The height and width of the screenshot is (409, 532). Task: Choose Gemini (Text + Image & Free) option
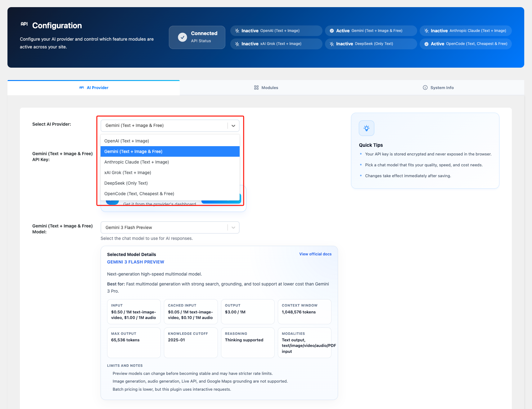point(170,151)
